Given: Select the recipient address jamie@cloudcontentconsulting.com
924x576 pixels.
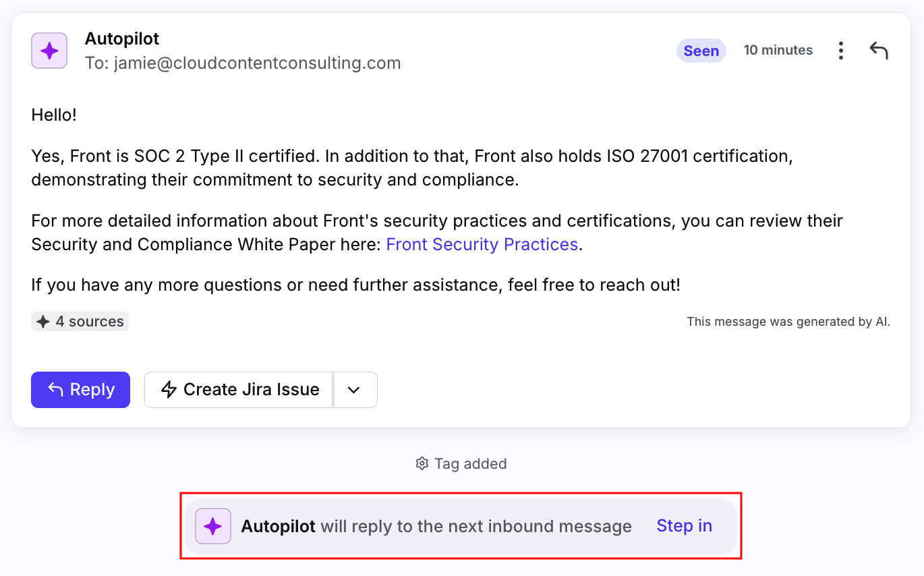Looking at the screenshot, I should [x=257, y=63].
